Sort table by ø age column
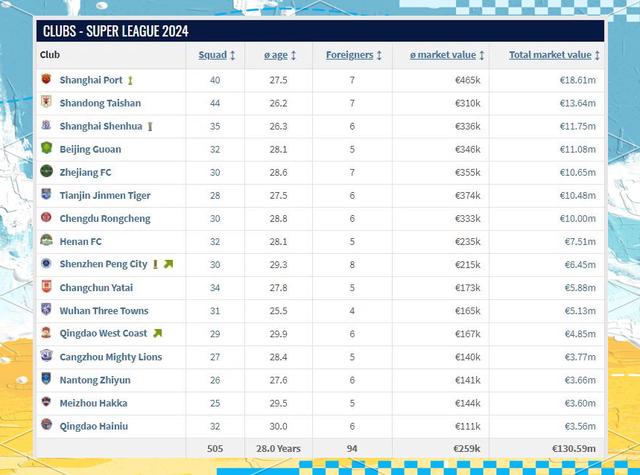The height and width of the screenshot is (475, 640). [276, 55]
